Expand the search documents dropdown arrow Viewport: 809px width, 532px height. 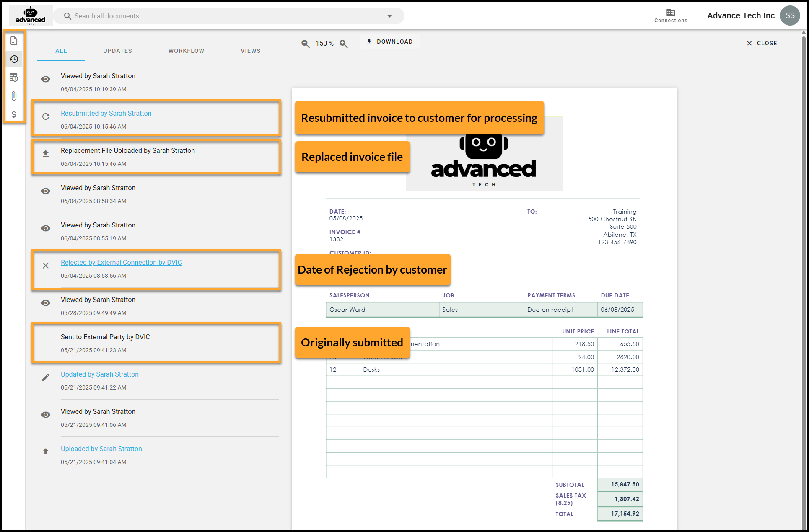(389, 16)
